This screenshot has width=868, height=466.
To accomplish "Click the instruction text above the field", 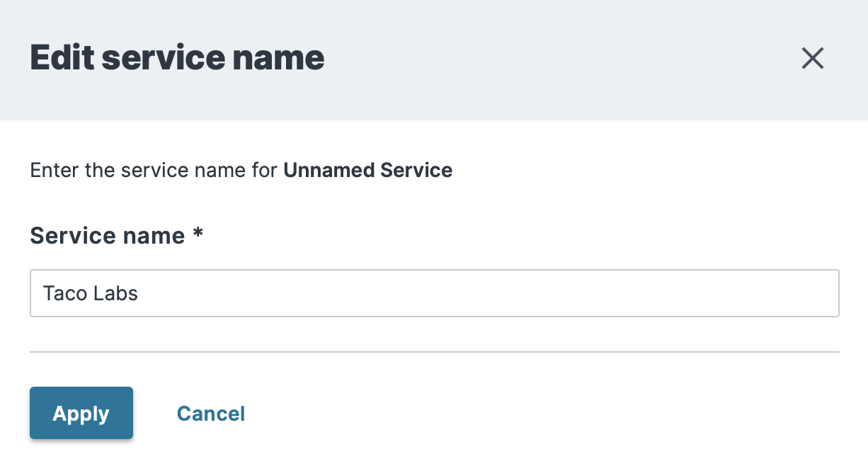I will point(240,170).
